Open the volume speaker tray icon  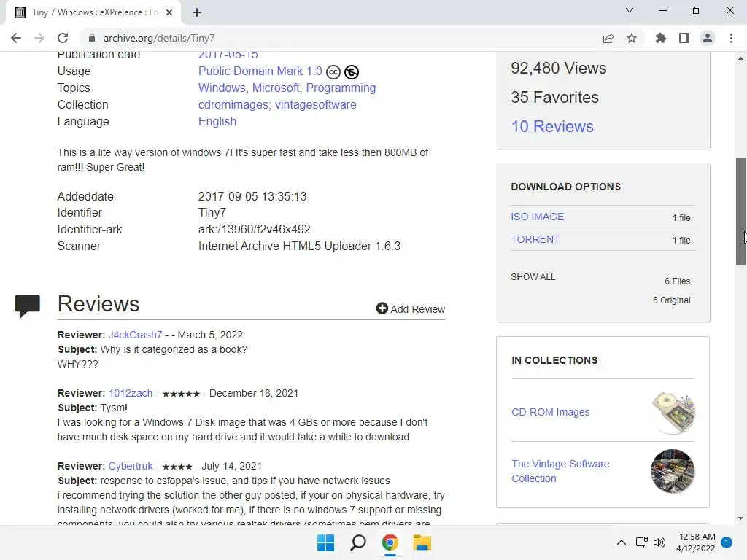pyautogui.click(x=659, y=542)
